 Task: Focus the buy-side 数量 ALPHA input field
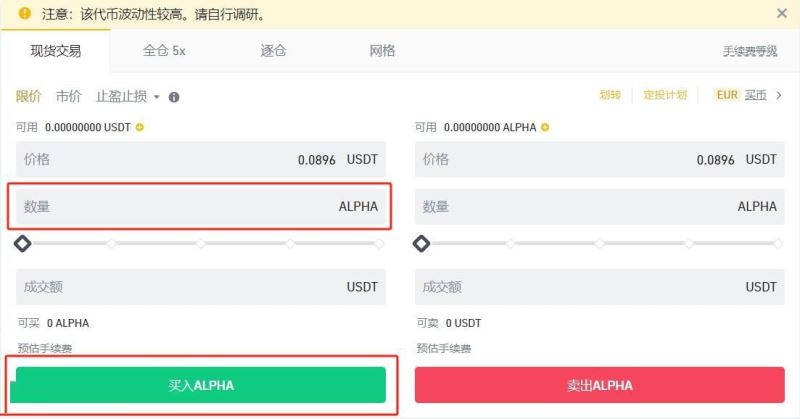click(x=200, y=207)
